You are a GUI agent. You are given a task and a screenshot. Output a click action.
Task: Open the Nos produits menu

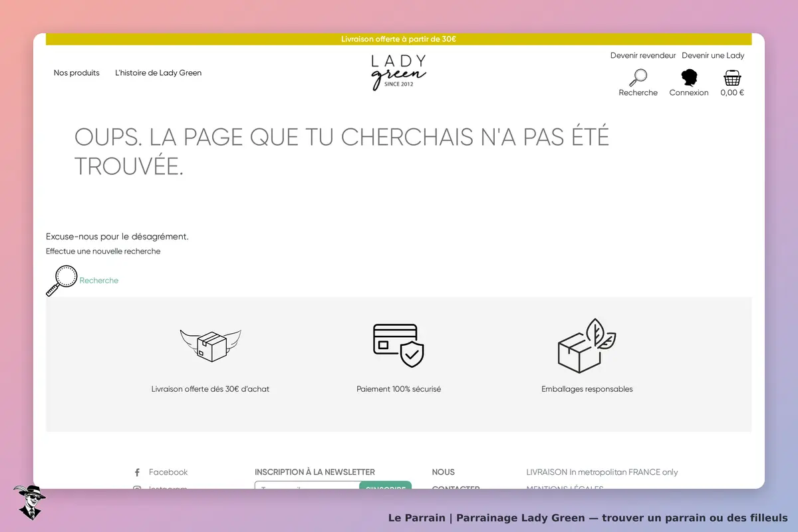[76, 73]
